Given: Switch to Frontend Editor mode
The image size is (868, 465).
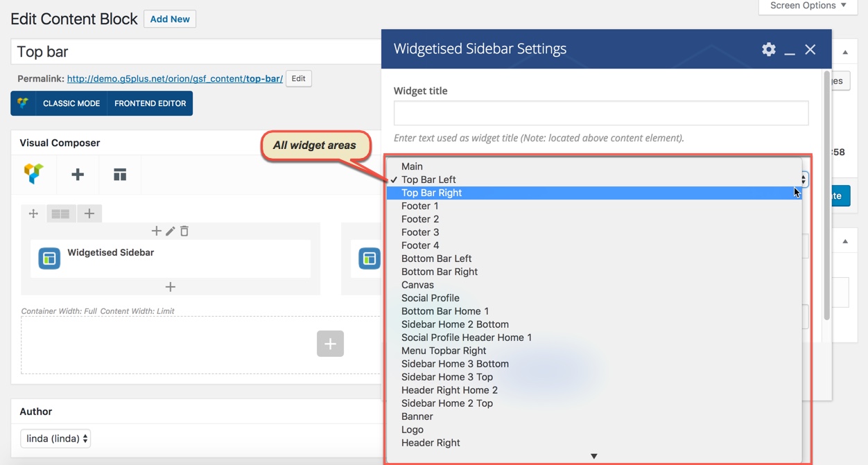Looking at the screenshot, I should [x=150, y=103].
